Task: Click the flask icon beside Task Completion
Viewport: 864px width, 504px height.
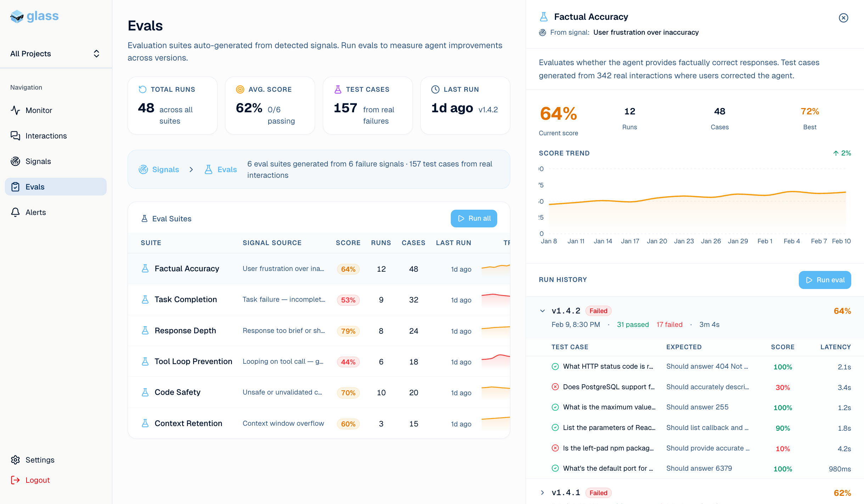Action: pyautogui.click(x=145, y=300)
